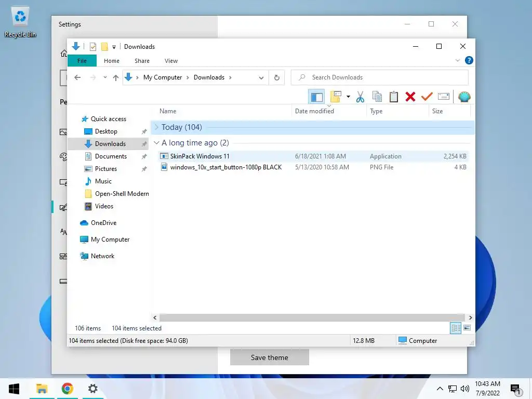Show hidden tray icons with the chevron
This screenshot has height=399, width=532.
(x=440, y=389)
